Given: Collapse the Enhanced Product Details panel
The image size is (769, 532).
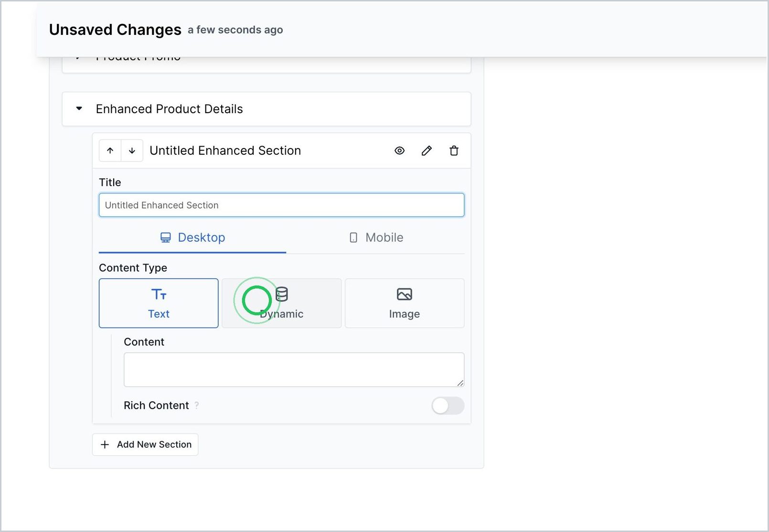Looking at the screenshot, I should 79,109.
